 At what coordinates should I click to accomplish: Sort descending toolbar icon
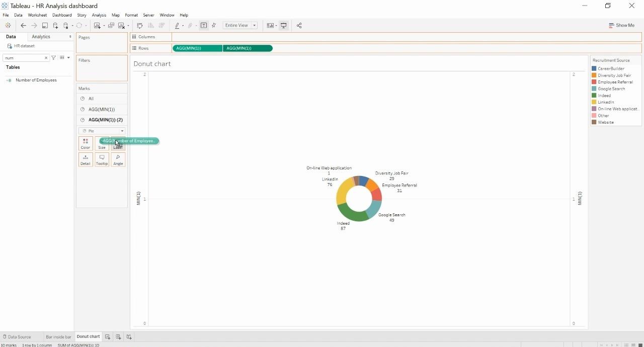[162, 26]
